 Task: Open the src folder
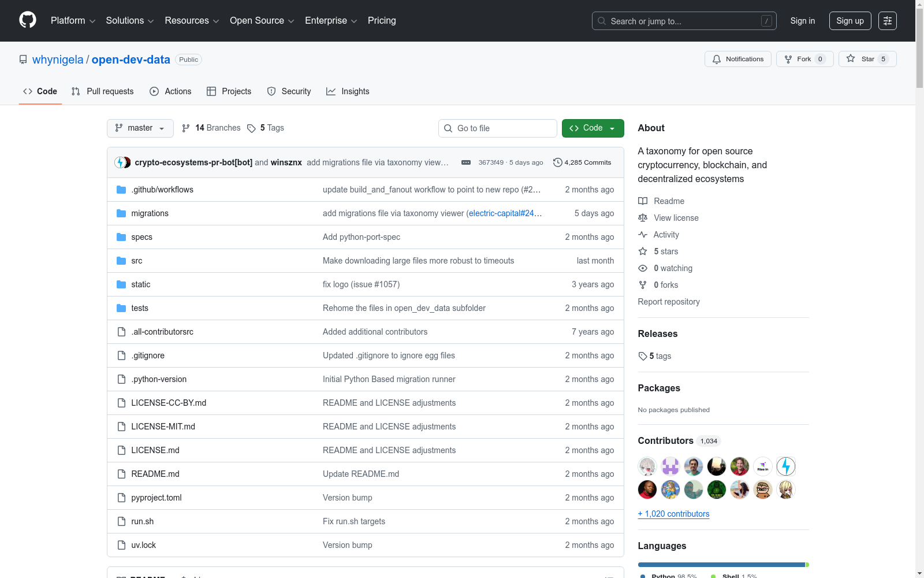(x=137, y=261)
